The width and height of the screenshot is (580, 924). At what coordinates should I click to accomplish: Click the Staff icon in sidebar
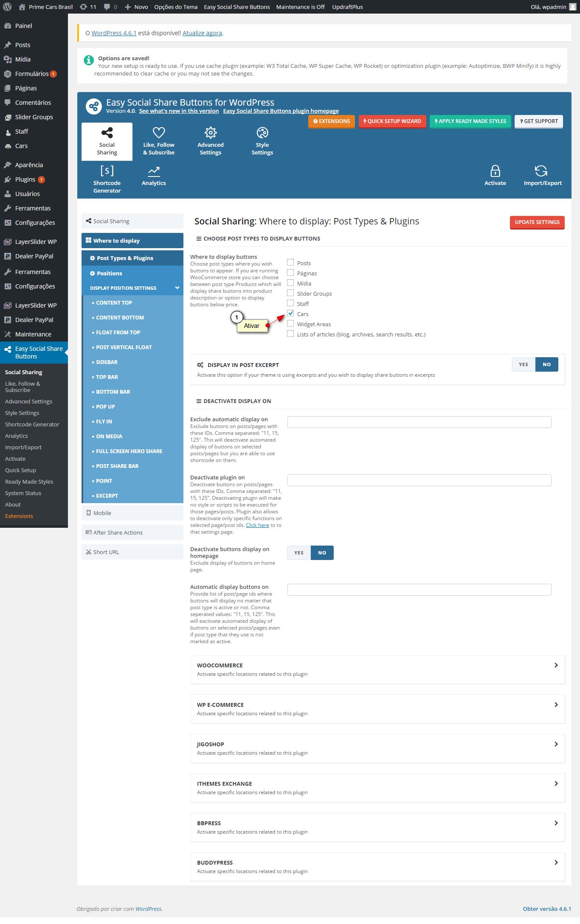[x=8, y=132]
